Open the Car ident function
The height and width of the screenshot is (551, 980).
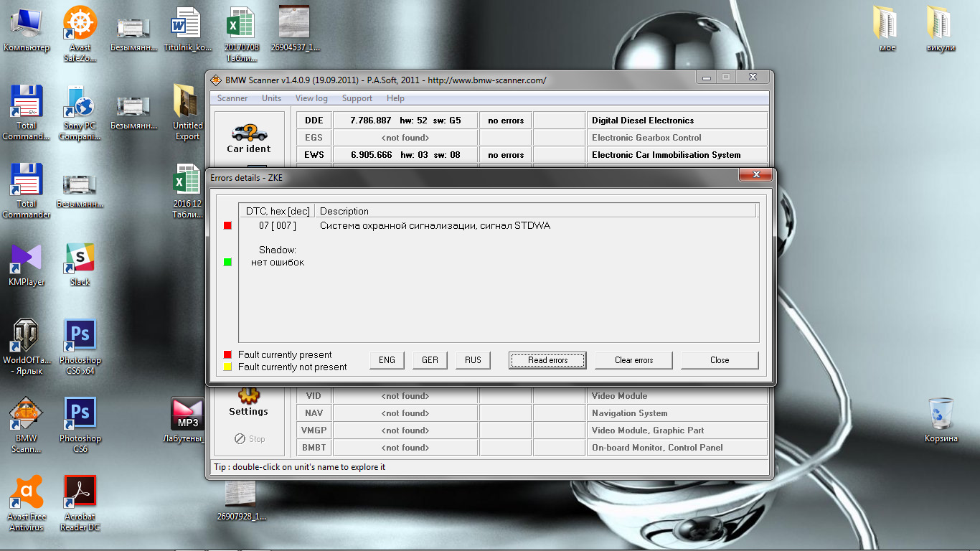pyautogui.click(x=249, y=138)
